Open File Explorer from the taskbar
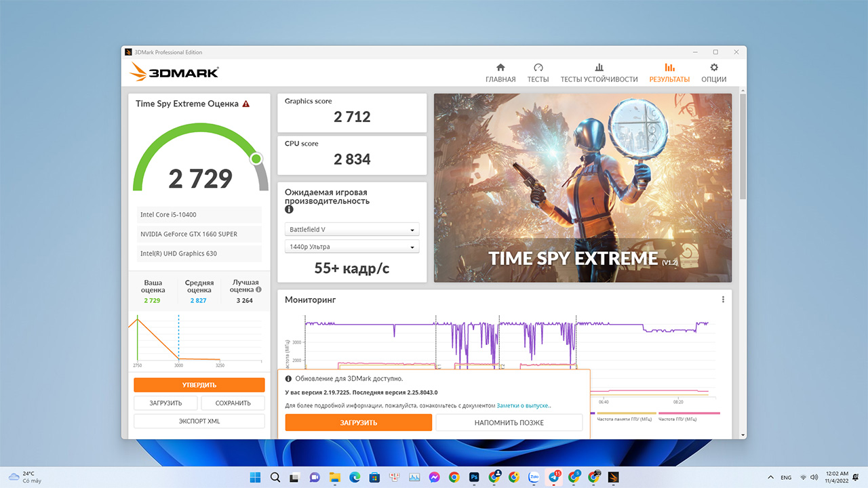Image resolution: width=868 pixels, height=488 pixels. 334,477
